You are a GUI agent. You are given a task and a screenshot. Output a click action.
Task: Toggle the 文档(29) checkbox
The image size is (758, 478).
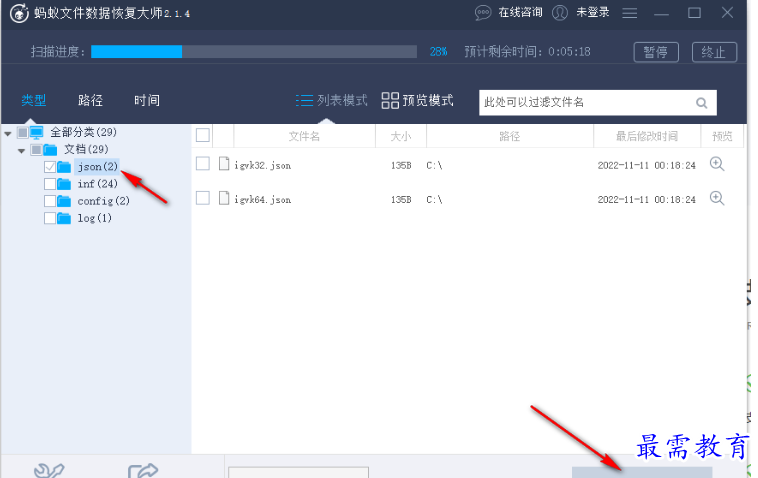36,149
